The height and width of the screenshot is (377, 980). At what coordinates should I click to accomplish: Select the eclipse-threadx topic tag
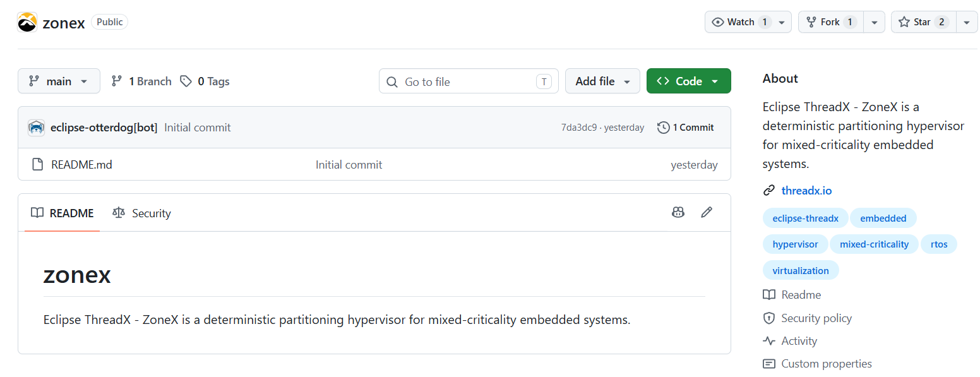coord(805,218)
